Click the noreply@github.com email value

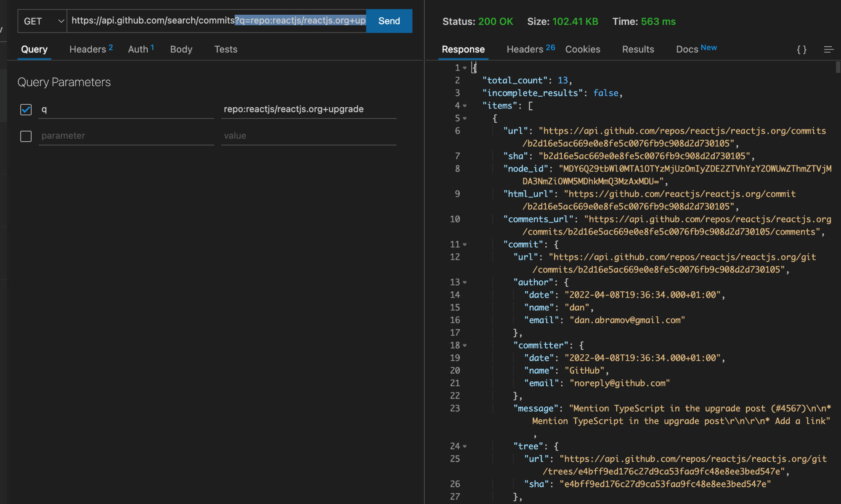click(x=620, y=383)
